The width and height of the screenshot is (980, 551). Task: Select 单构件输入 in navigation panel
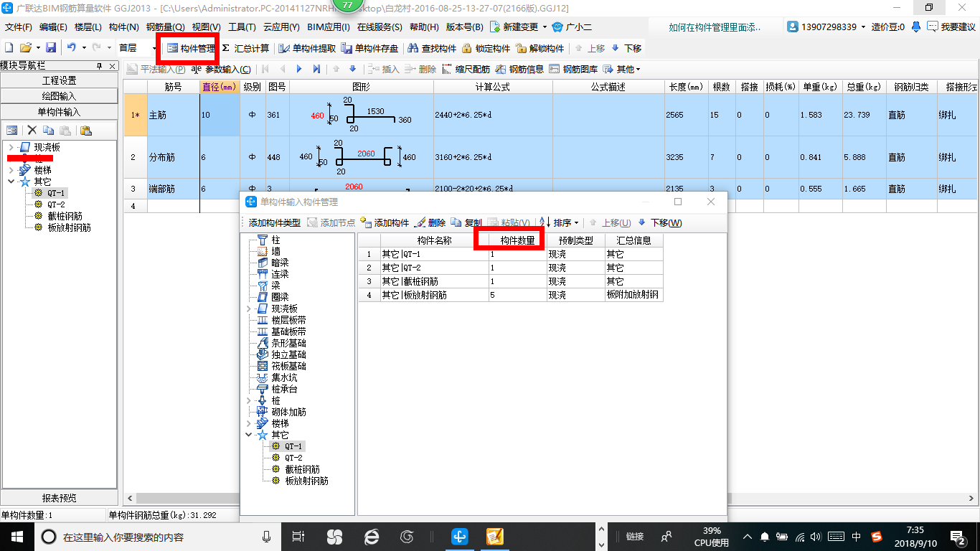60,112
